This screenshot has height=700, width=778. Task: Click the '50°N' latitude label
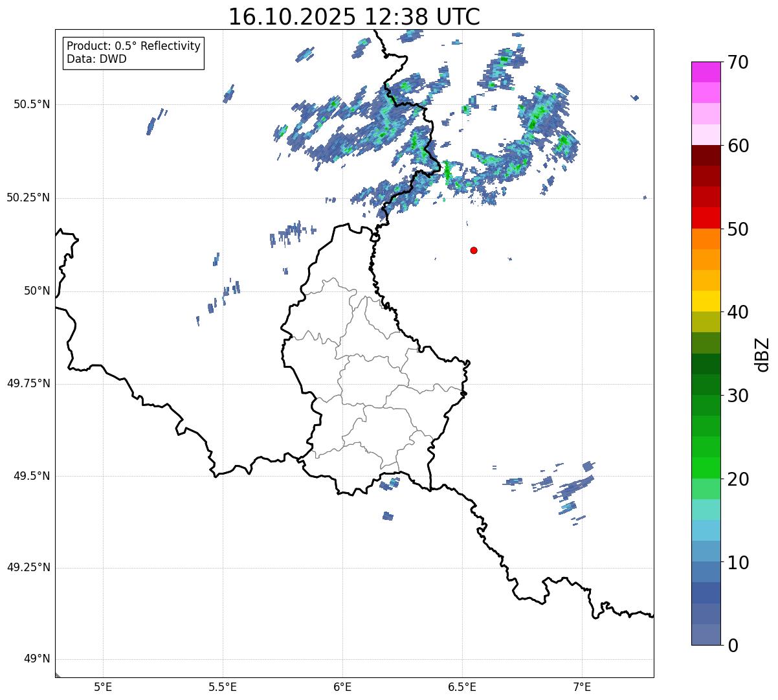point(37,291)
